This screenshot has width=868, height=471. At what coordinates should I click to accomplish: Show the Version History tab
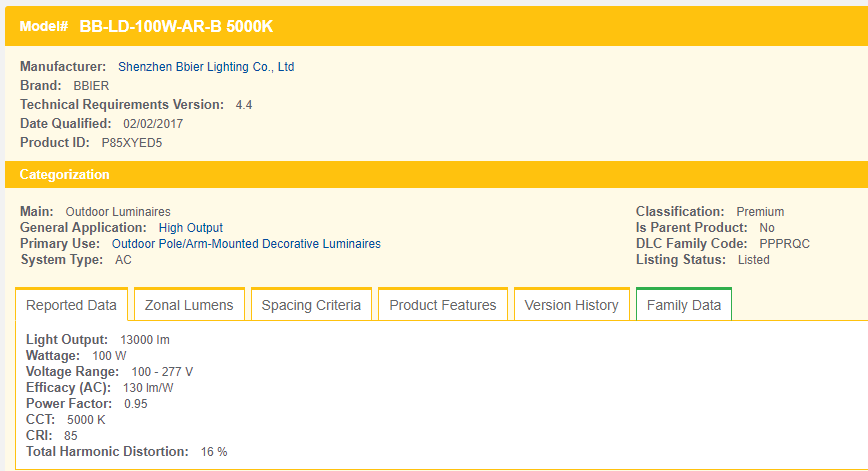[571, 305]
